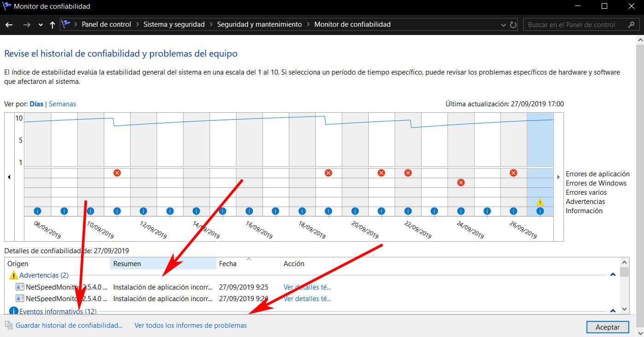The image size is (644, 337).
Task: Open Panel de control breadcrumb
Action: tap(106, 24)
